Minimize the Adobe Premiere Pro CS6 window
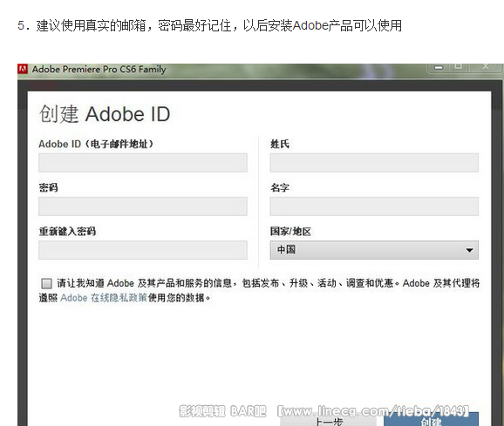Screen dimensions: 504x426 tap(439, 67)
